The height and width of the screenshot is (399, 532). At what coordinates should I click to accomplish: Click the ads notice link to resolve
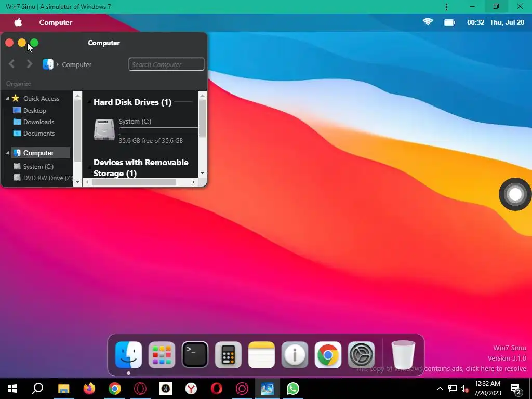tap(441, 368)
